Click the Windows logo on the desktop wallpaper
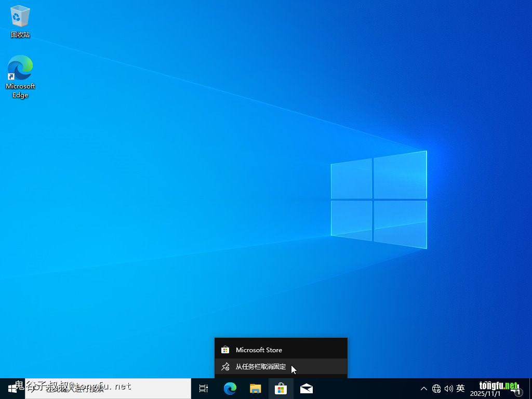This screenshot has width=532, height=399. tap(378, 199)
